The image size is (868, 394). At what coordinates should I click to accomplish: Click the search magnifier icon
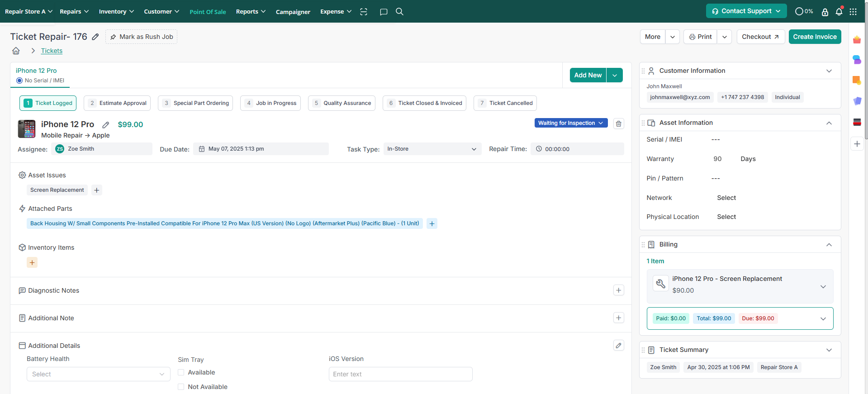click(399, 11)
